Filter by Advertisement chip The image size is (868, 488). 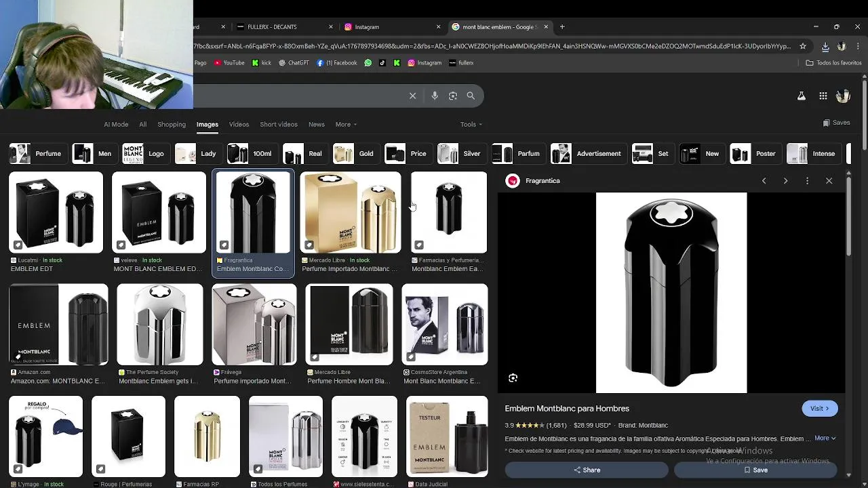point(588,154)
